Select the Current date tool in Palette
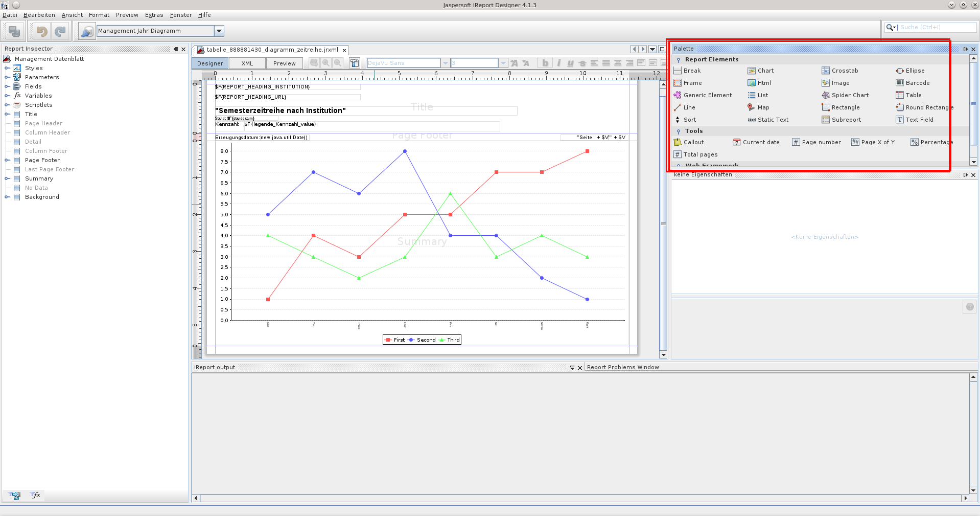 coord(756,142)
